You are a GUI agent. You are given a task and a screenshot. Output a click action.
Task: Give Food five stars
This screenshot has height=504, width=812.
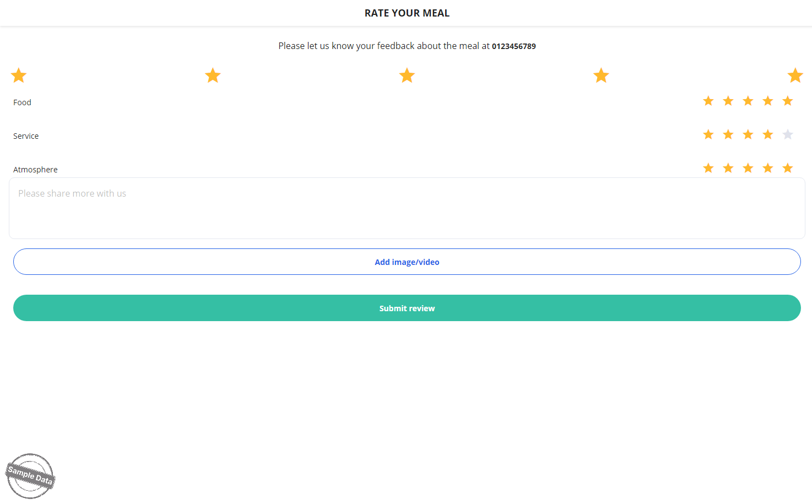click(x=788, y=101)
